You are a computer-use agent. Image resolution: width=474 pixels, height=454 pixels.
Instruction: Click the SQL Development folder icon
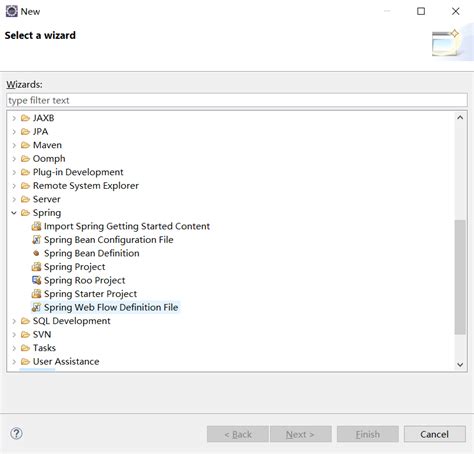[25, 321]
